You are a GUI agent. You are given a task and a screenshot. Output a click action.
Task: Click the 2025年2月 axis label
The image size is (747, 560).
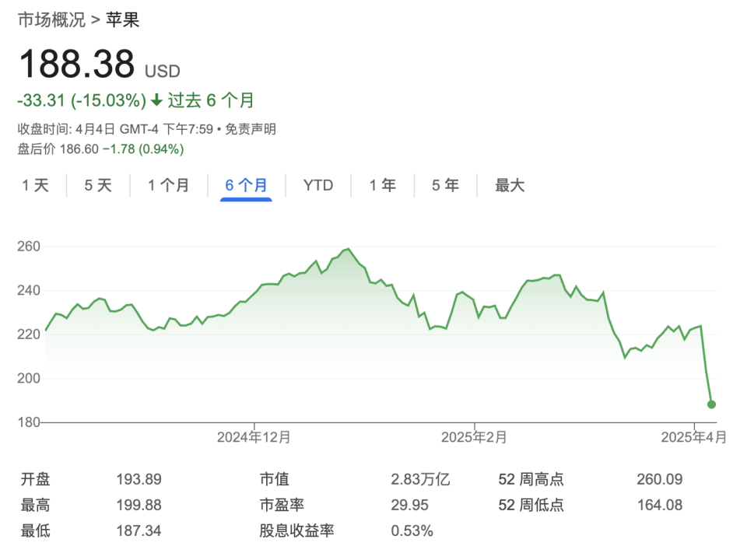coord(474,437)
